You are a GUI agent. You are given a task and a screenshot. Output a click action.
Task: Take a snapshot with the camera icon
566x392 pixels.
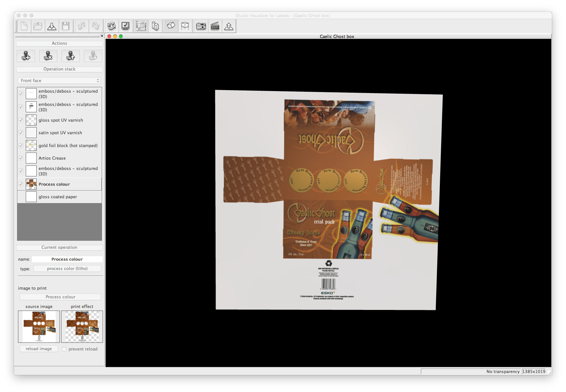tap(201, 26)
